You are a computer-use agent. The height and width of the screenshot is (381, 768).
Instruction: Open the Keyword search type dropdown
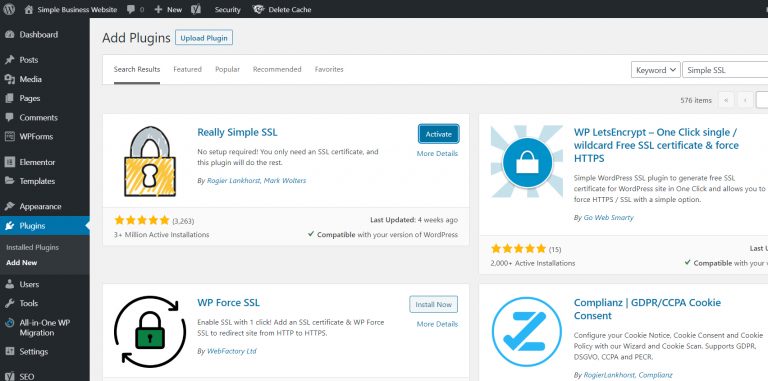click(656, 70)
